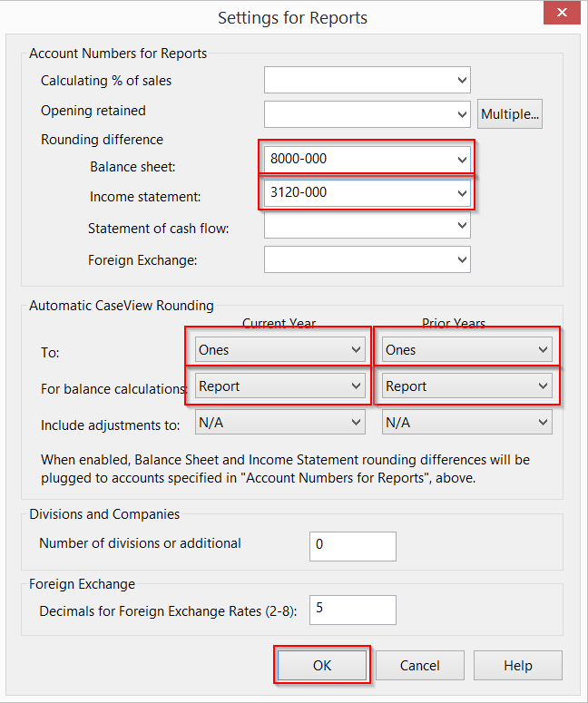The image size is (588, 703).
Task: Open Current Year rounding 'To' dropdown
Action: click(279, 350)
